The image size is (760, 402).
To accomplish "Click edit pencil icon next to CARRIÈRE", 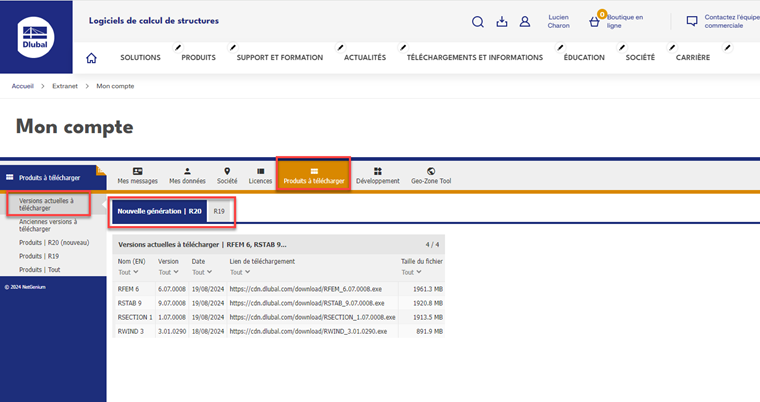I will (727, 47).
